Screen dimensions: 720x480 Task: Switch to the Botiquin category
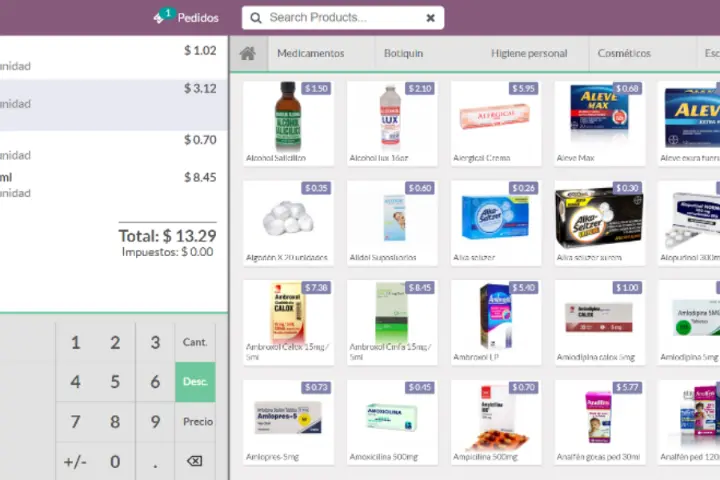tap(404, 53)
